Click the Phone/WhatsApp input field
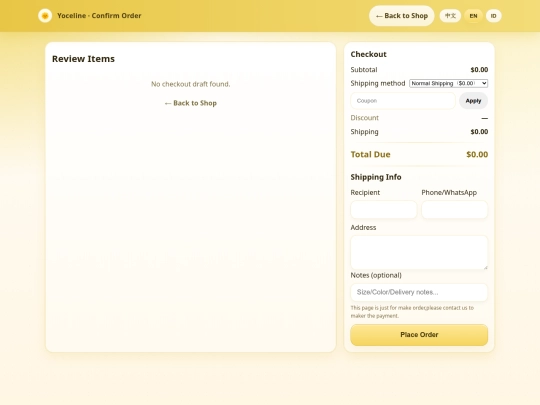The height and width of the screenshot is (405, 540). (x=455, y=209)
